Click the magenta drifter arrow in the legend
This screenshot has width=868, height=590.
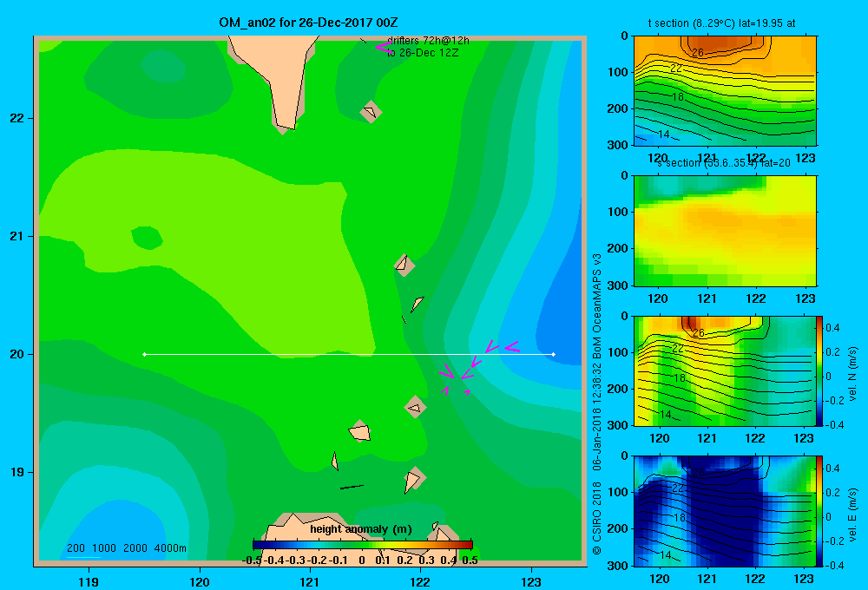pos(384,47)
